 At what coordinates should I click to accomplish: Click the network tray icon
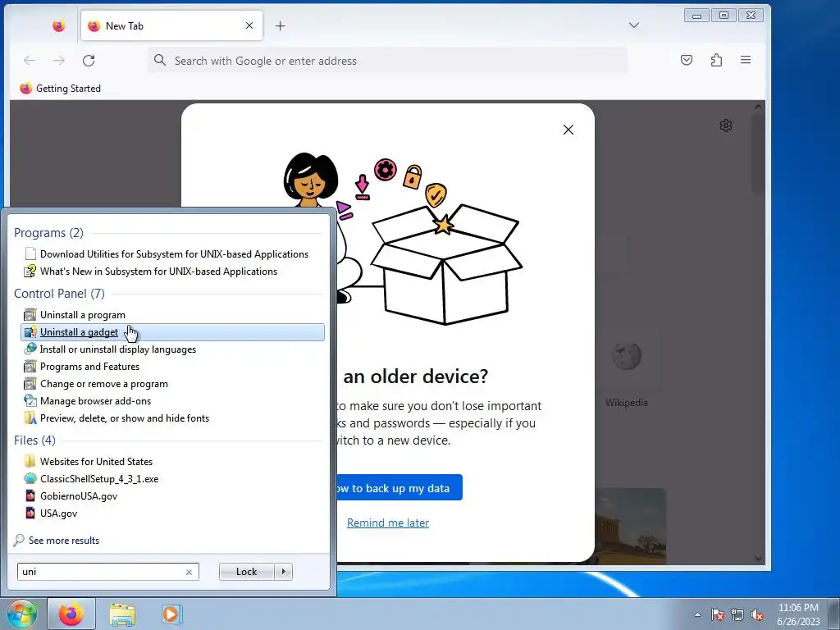pyautogui.click(x=737, y=614)
